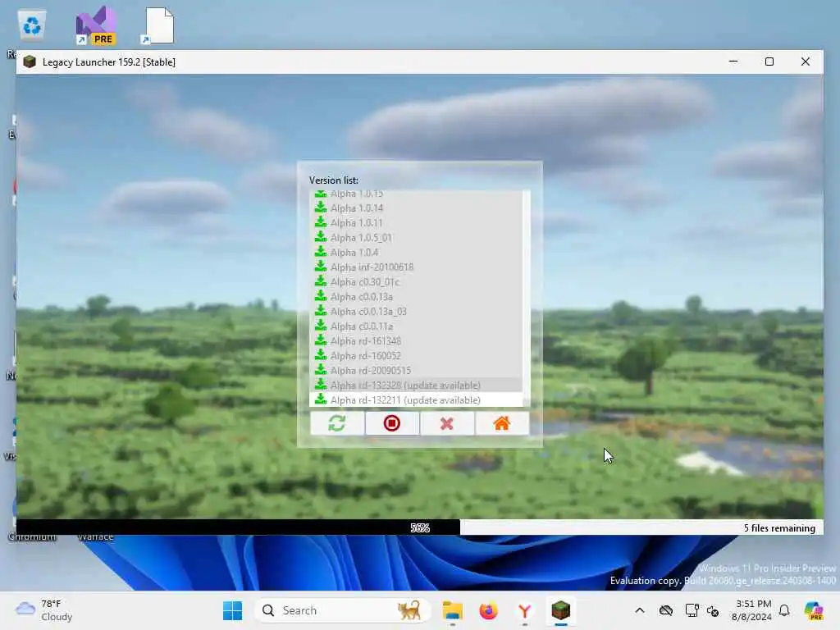Click the download icon beside Alpha 1.0.5_01
This screenshot has width=840, height=630.
point(321,237)
